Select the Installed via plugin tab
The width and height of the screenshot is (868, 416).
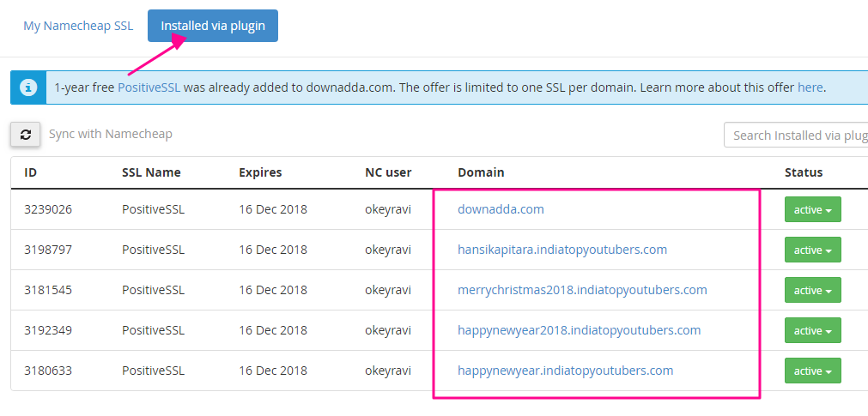click(x=213, y=26)
